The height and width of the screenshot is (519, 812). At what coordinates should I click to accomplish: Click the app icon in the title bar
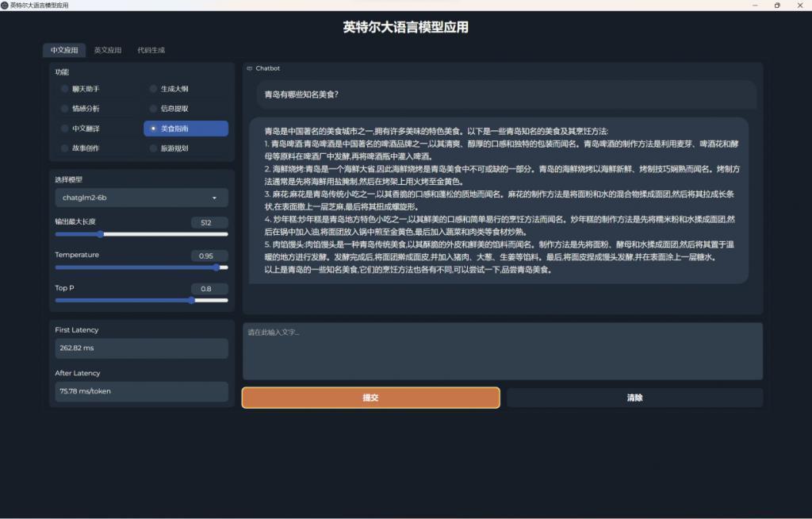(x=6, y=5)
